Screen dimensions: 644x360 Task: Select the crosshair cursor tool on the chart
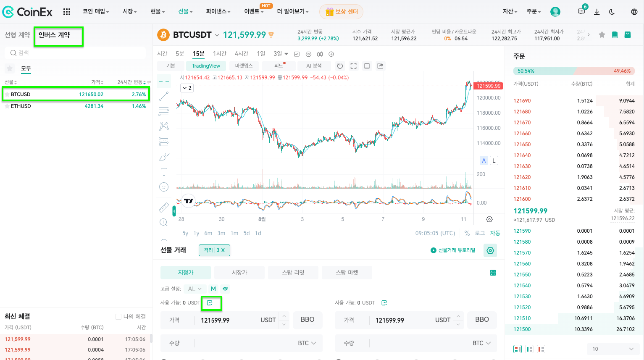pos(163,80)
